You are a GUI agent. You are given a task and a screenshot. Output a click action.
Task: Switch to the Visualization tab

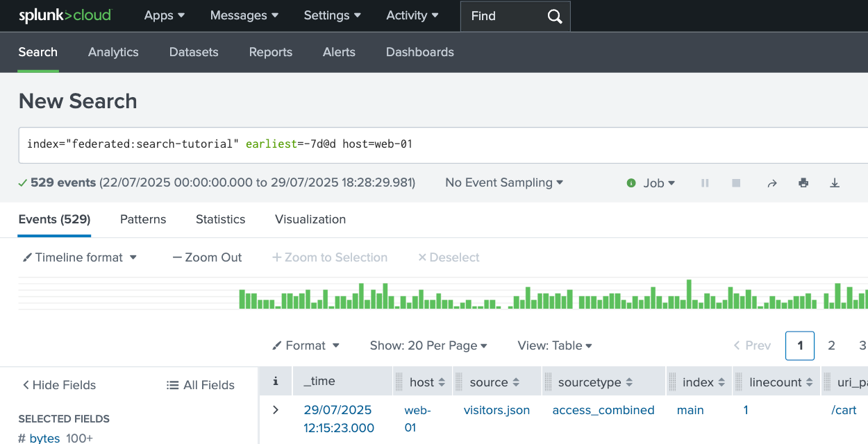[310, 219]
